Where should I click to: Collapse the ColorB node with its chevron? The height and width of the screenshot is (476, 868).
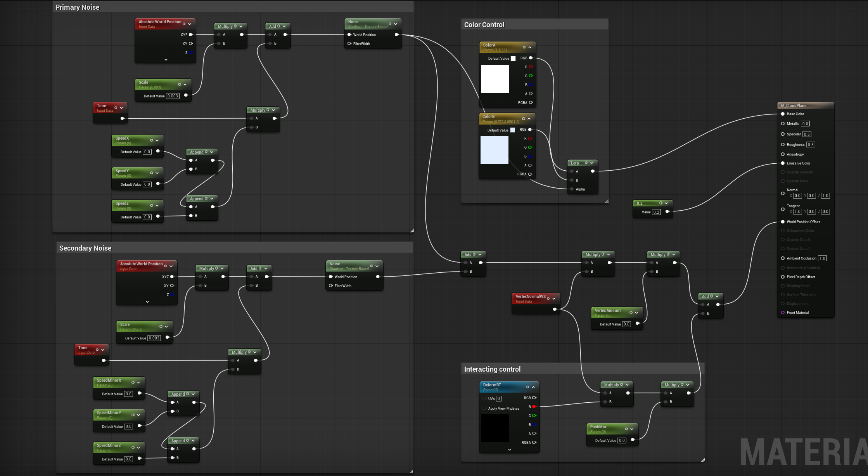(x=529, y=119)
